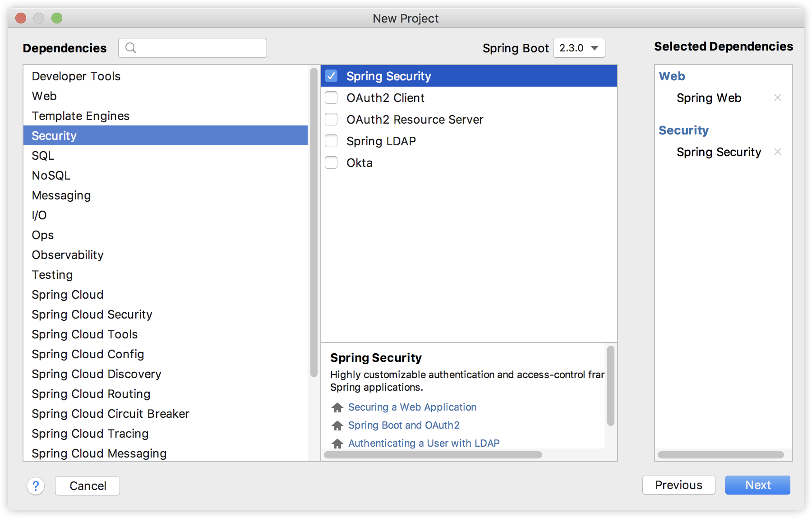Enable the Spring LDAP dependency

(332, 141)
